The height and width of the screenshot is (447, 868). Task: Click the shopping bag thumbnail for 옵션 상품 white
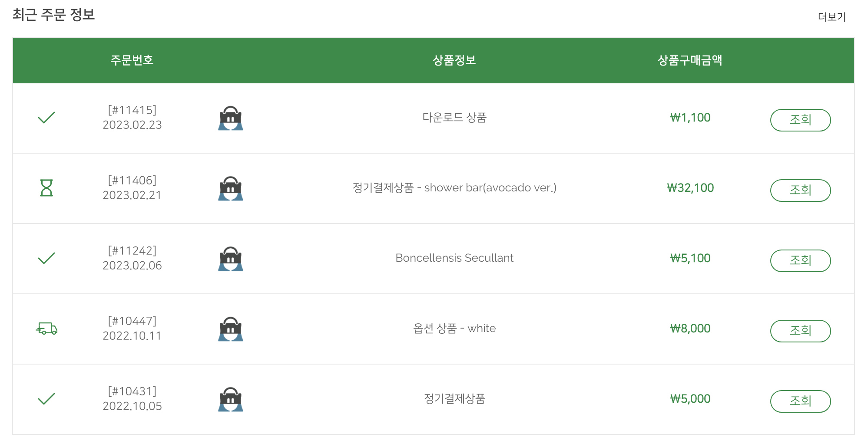[x=231, y=329]
